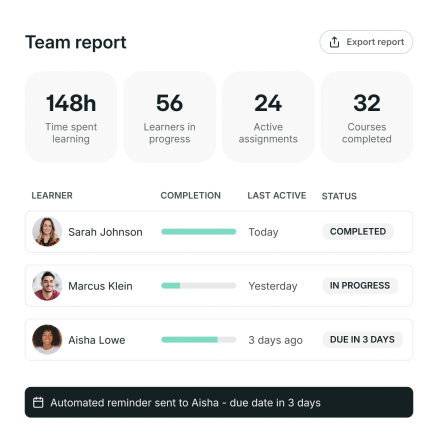Click the 'Today' last active value
438x438 pixels.
point(263,232)
